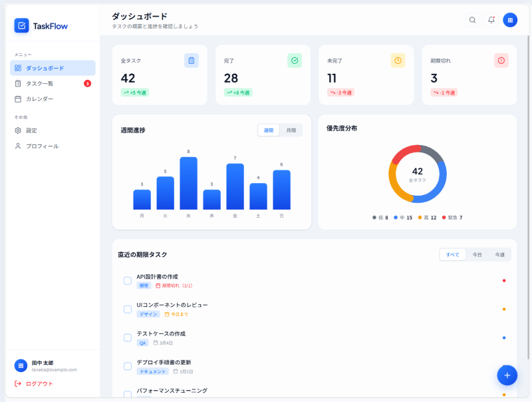Image resolution: width=532 pixels, height=402 pixels.
Task: Open プロフィール in the sidebar
Action: [53, 146]
